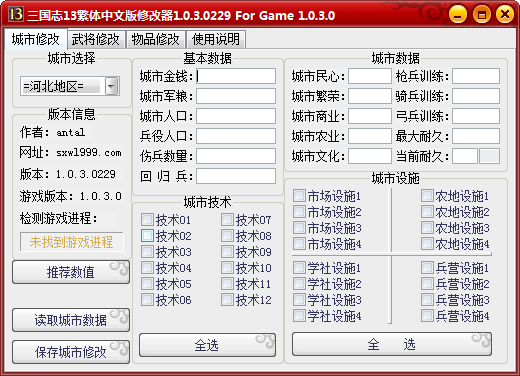This screenshot has width=520, height=376.
Task: Enable the 农地设施1 checkbox
Action: (427, 196)
